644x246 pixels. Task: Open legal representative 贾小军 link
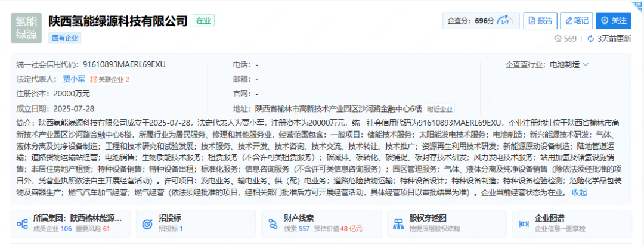(74, 79)
